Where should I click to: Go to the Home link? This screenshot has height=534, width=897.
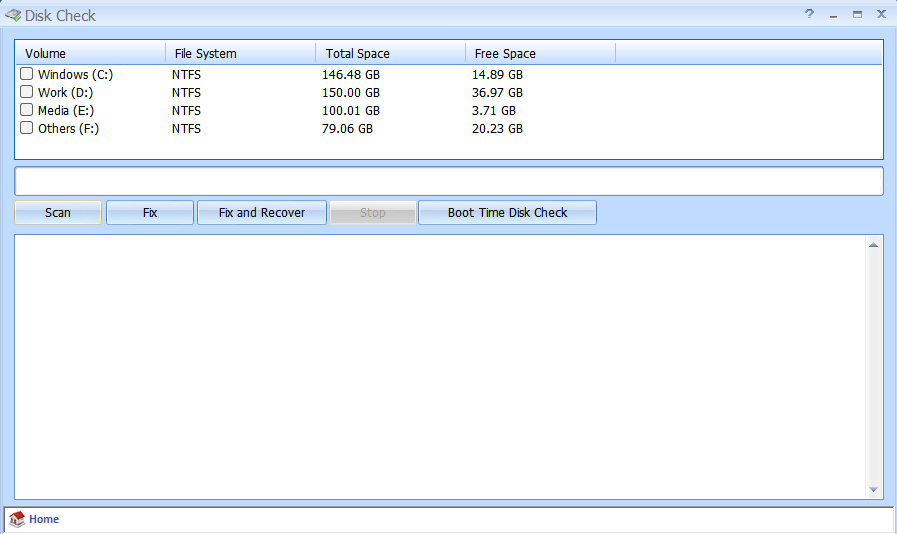click(x=44, y=519)
